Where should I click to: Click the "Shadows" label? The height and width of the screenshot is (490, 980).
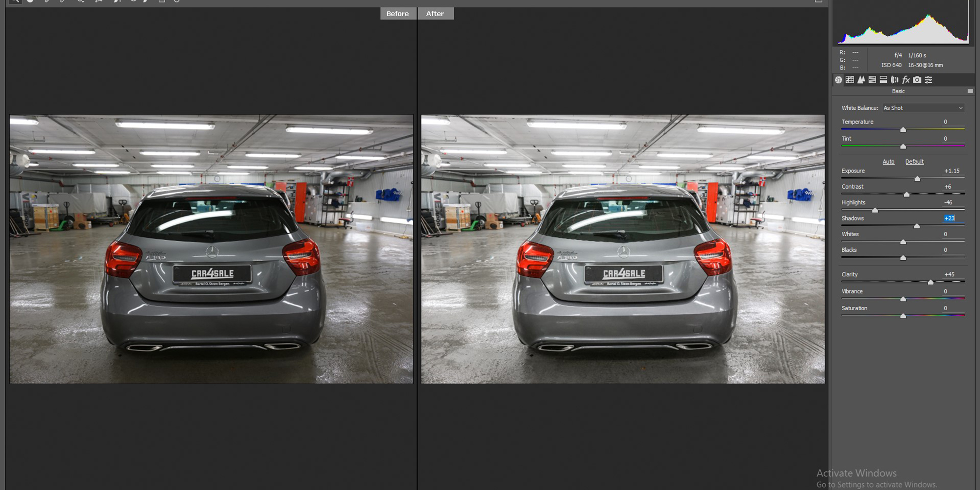coord(853,219)
